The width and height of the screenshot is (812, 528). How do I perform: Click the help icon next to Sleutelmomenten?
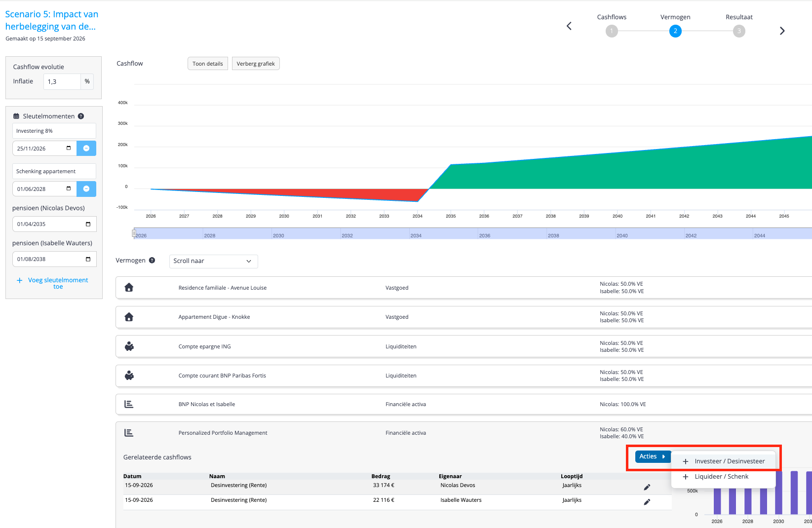click(81, 116)
